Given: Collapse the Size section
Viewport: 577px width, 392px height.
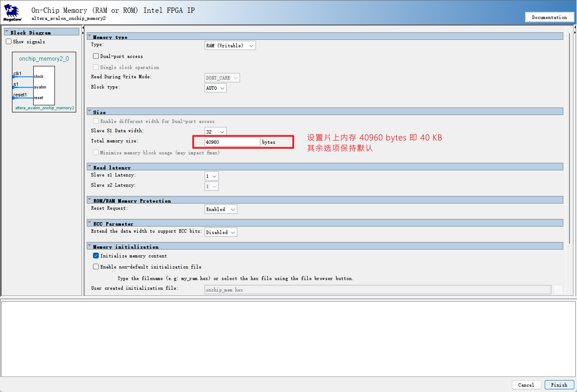Looking at the screenshot, I should (89, 111).
